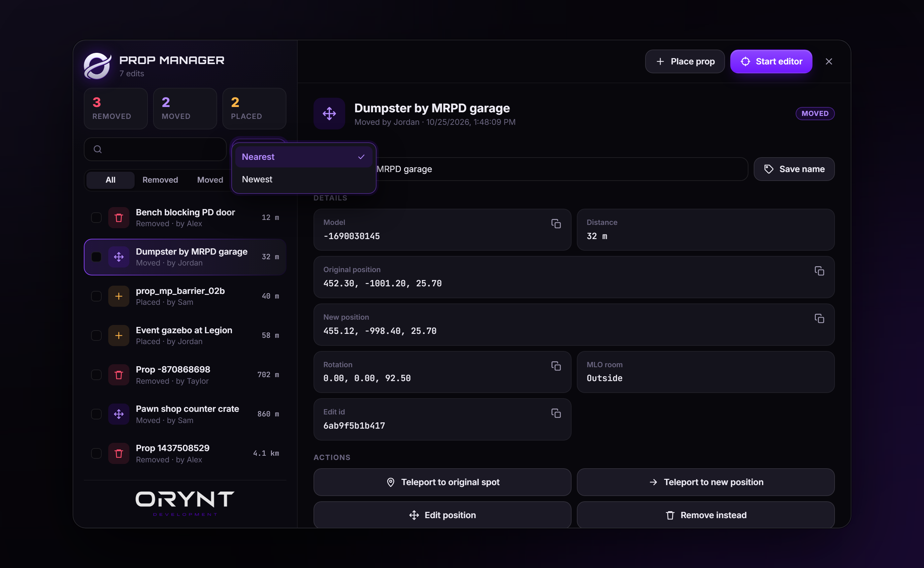Click the Place prop button
Screen dimensions: 924x568
(x=685, y=62)
